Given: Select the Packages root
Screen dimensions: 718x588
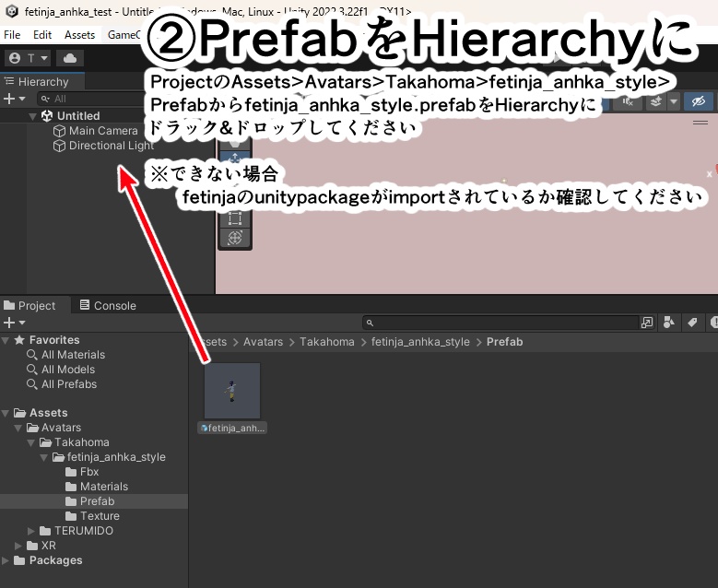Looking at the screenshot, I should coord(56,560).
